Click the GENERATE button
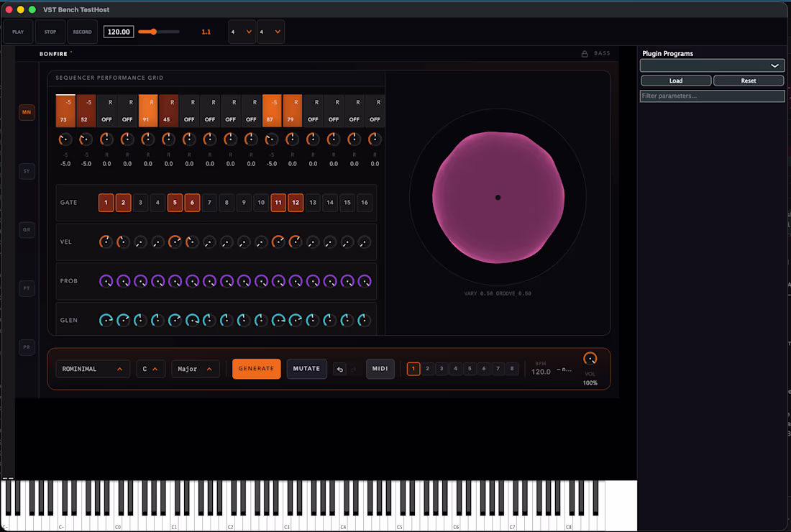Viewport: 791px width, 532px height. coord(256,369)
